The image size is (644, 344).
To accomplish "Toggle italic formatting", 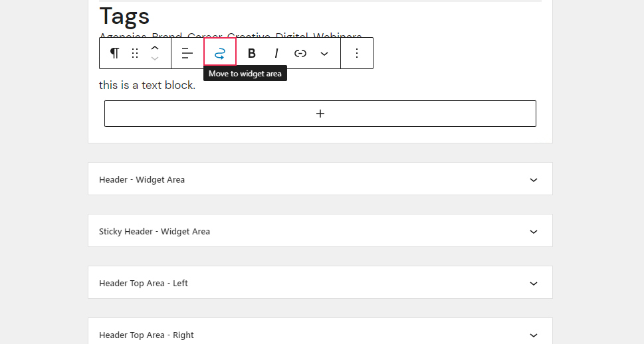I will point(276,53).
